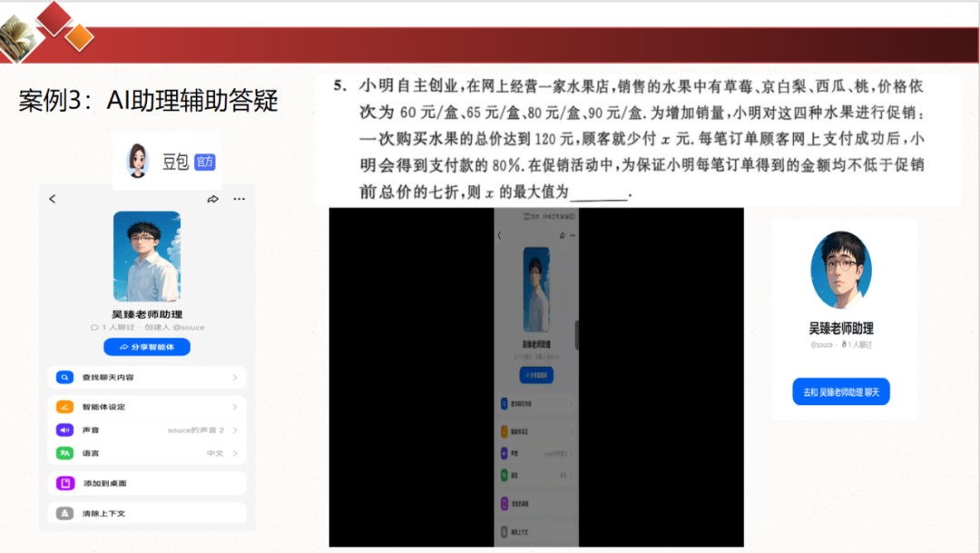Click the 官方 badge beside 豆包
Image resolution: width=980 pixels, height=553 pixels.
tap(205, 162)
